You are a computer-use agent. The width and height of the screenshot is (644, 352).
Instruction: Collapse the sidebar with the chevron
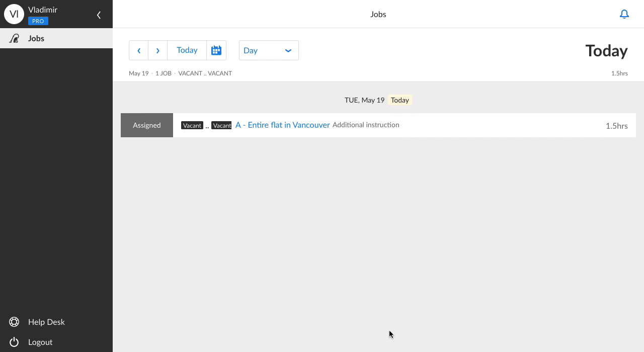(x=99, y=15)
